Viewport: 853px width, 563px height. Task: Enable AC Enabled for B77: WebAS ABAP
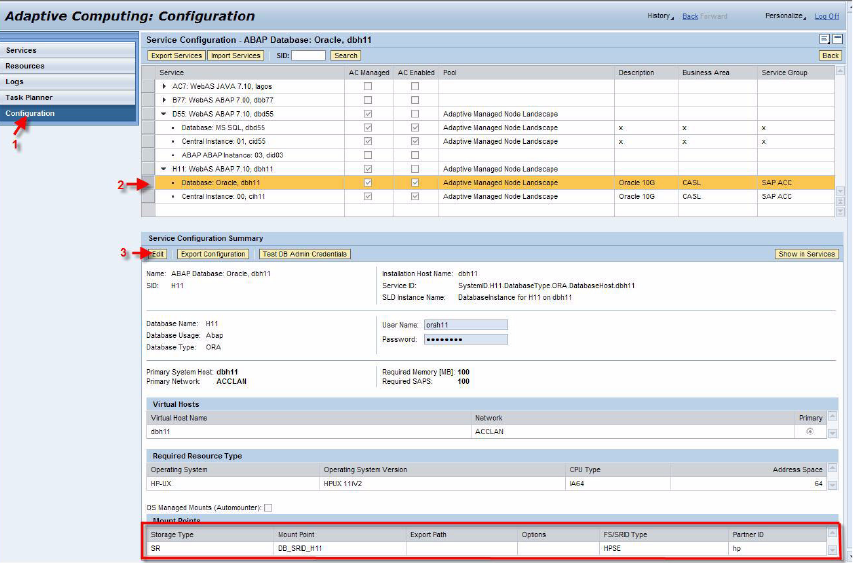pyautogui.click(x=415, y=100)
